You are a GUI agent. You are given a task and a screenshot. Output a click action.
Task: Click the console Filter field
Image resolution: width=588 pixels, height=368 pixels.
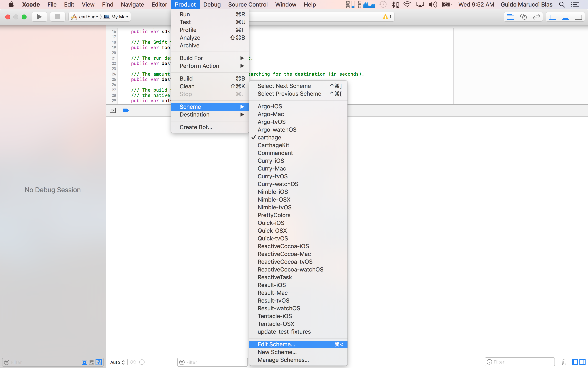(x=520, y=362)
